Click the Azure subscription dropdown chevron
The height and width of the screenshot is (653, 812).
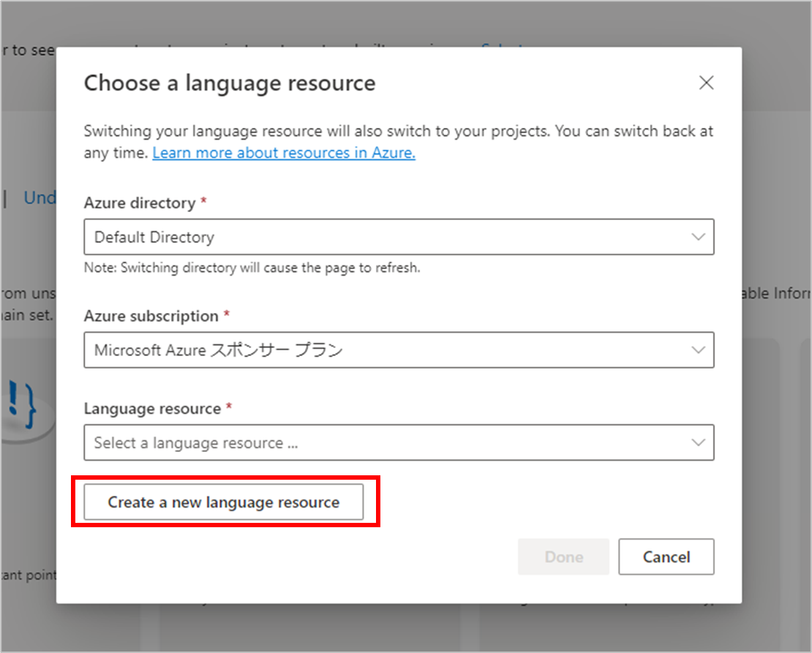(698, 350)
